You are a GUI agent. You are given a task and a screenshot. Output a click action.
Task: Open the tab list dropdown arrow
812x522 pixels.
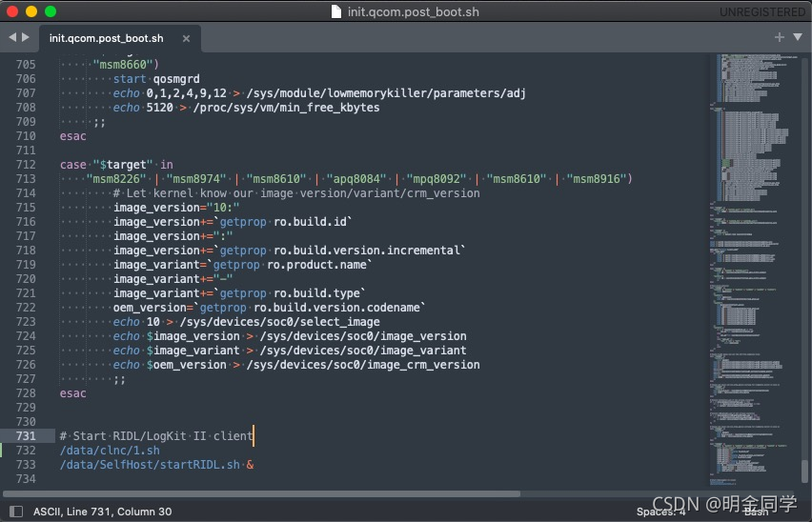click(798, 37)
